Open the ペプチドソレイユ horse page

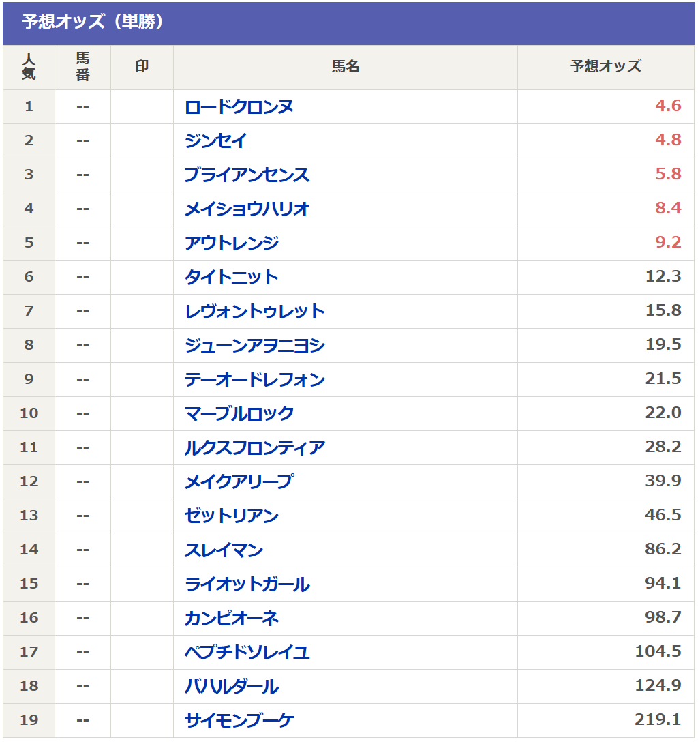point(247,653)
